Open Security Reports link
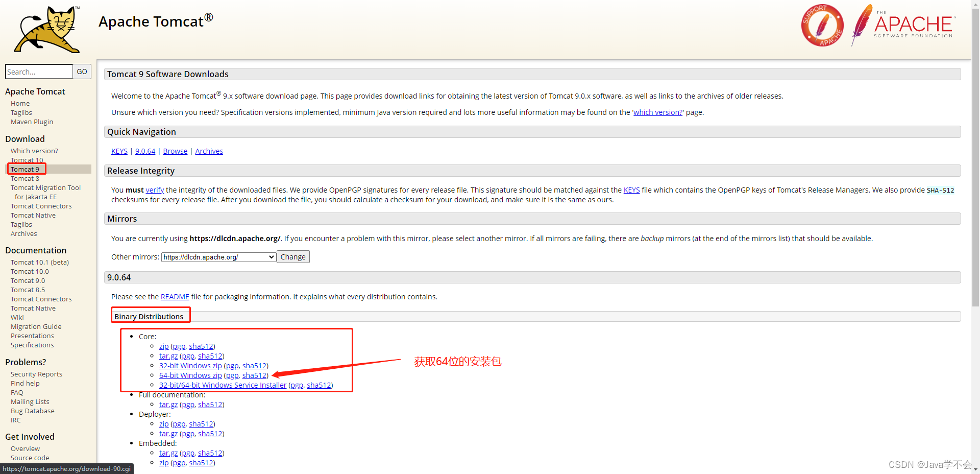 [x=36, y=374]
